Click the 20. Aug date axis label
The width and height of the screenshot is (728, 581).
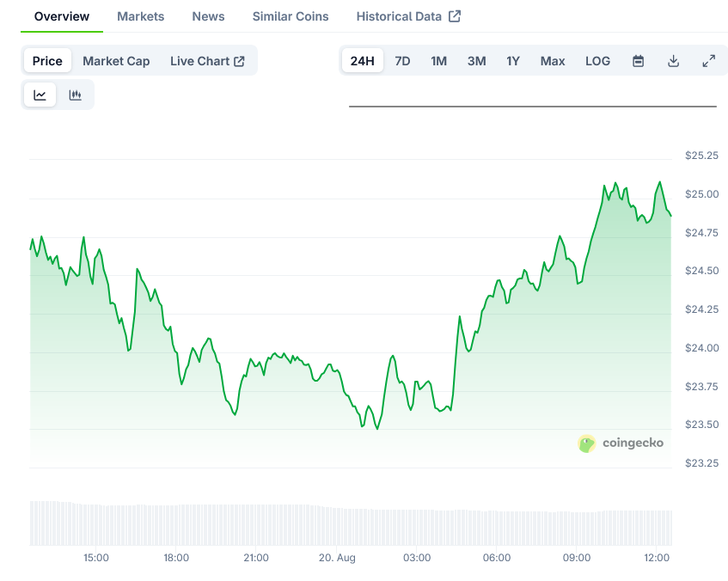coord(337,558)
